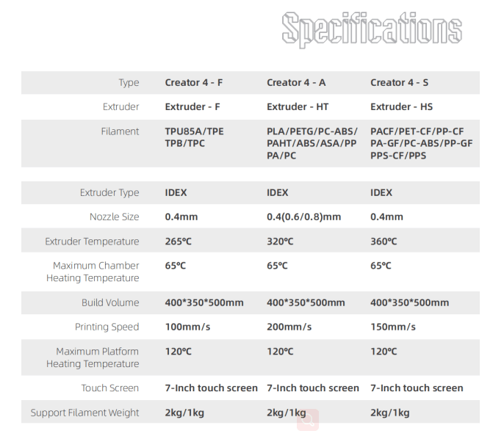Select the Creator 4 - S column header
504x439 pixels.
click(399, 83)
